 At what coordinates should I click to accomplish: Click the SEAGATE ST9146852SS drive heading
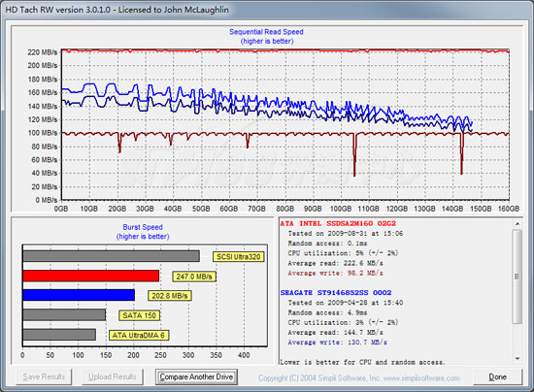coord(336,293)
